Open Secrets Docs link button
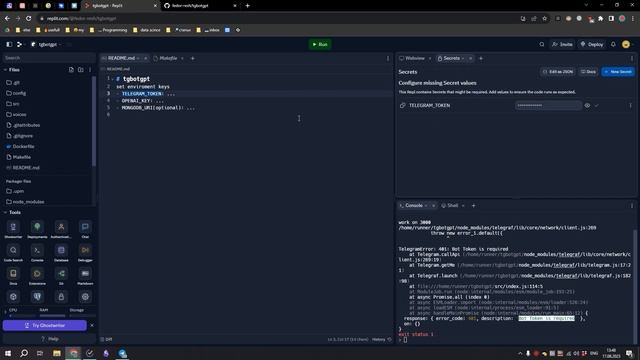 [x=588, y=72]
